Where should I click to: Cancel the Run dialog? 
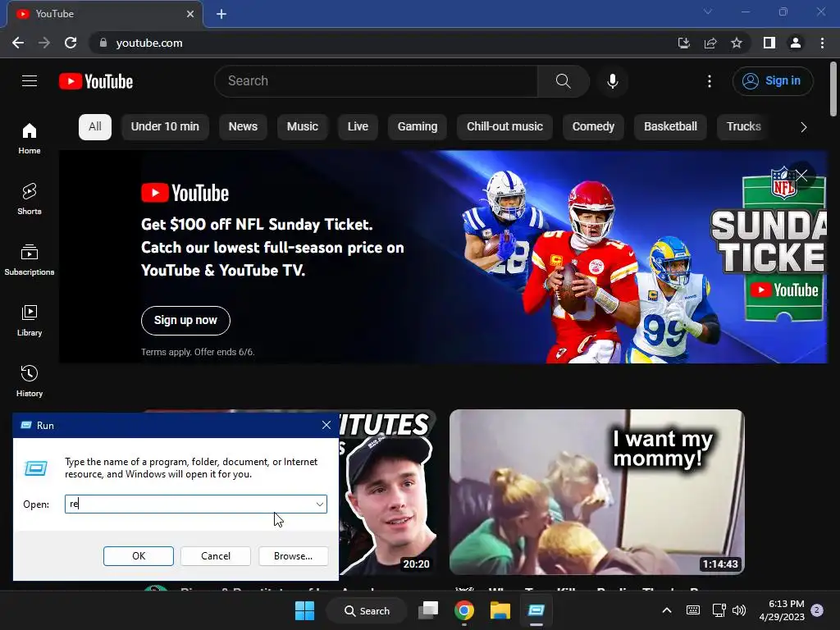pyautogui.click(x=216, y=556)
